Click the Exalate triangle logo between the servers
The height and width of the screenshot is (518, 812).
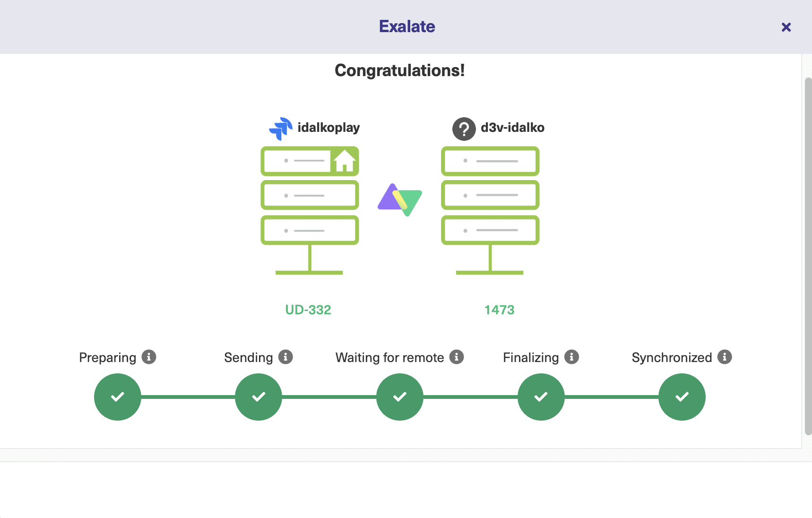coord(399,199)
